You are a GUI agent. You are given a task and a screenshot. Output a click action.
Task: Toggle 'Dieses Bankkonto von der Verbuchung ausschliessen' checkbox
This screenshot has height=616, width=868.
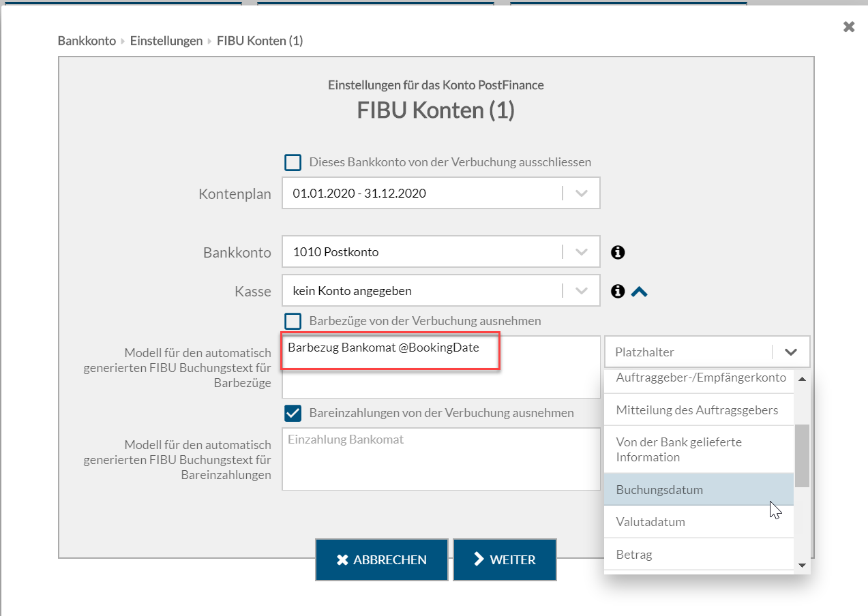(293, 162)
